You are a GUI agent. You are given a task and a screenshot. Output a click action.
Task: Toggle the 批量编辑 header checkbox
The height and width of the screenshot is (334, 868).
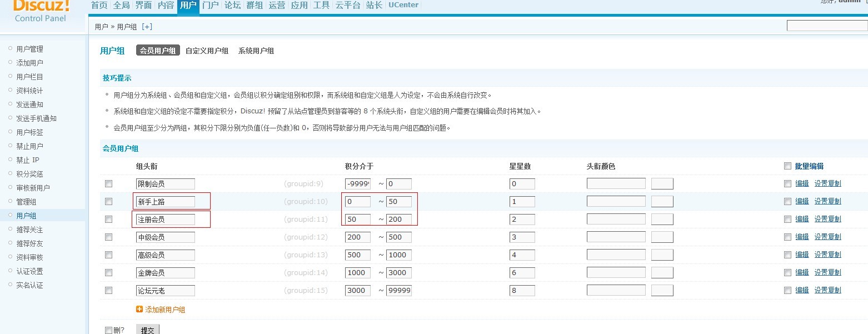click(x=787, y=166)
